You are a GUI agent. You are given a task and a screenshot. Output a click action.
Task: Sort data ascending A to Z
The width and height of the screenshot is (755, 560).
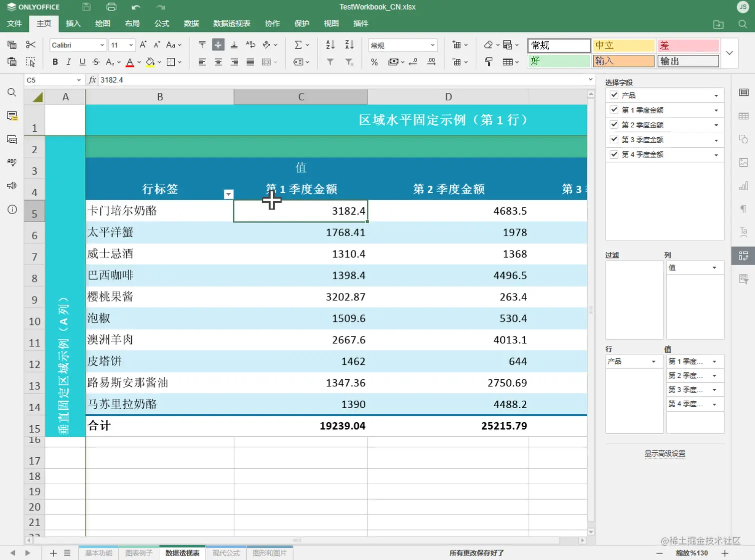330,45
